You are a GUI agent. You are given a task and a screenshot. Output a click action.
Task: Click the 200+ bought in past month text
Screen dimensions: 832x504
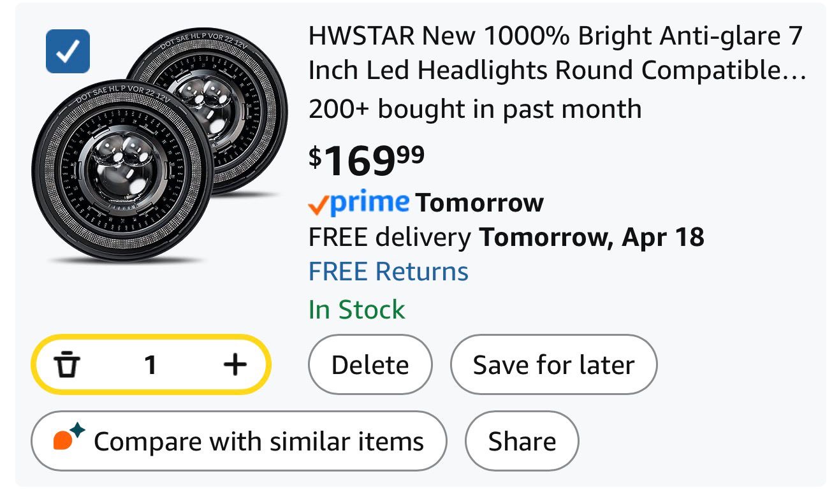[x=474, y=109]
